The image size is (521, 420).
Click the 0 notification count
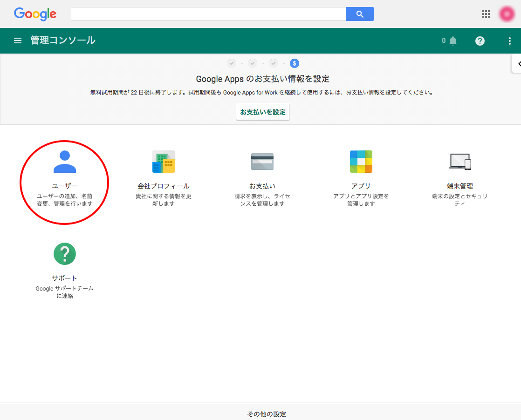click(444, 41)
